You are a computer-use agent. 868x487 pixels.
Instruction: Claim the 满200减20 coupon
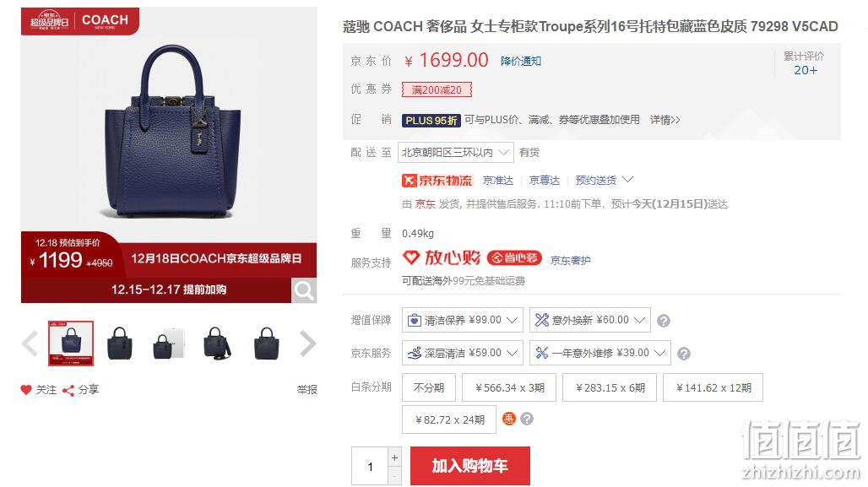[x=437, y=89]
